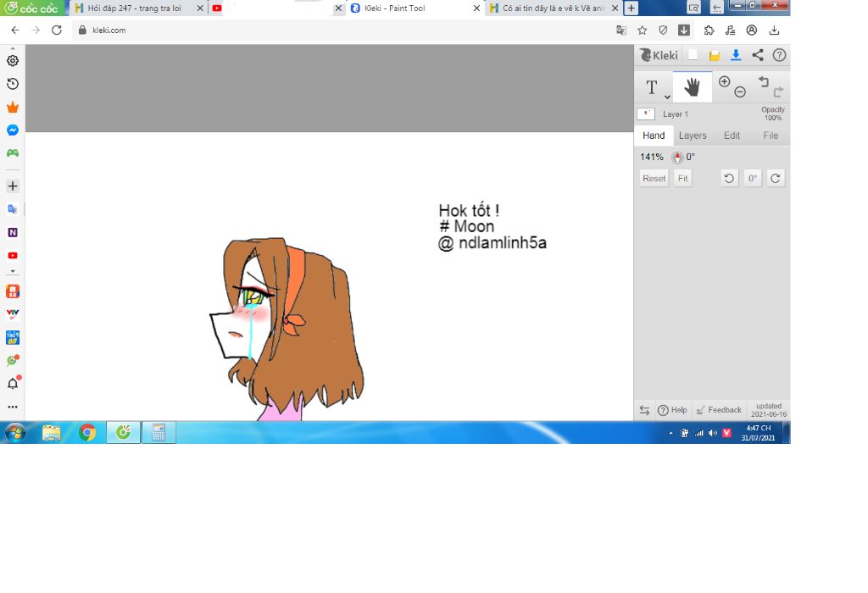Click the kleki.com address bar
The height and width of the screenshot is (593, 868).
tap(343, 30)
